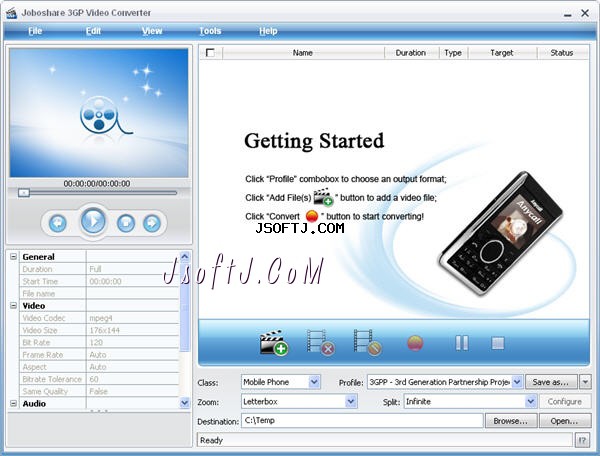Play the preview video
This screenshot has height=456, width=600.
[93, 221]
